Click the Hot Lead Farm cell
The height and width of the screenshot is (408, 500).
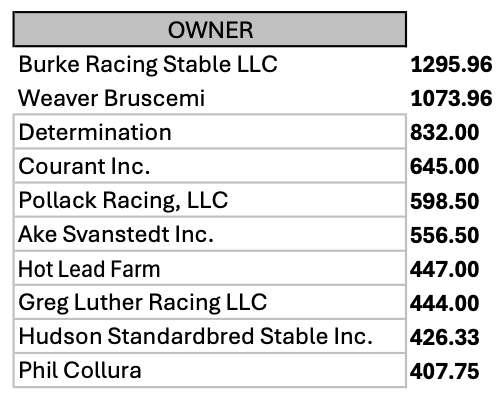(210, 268)
